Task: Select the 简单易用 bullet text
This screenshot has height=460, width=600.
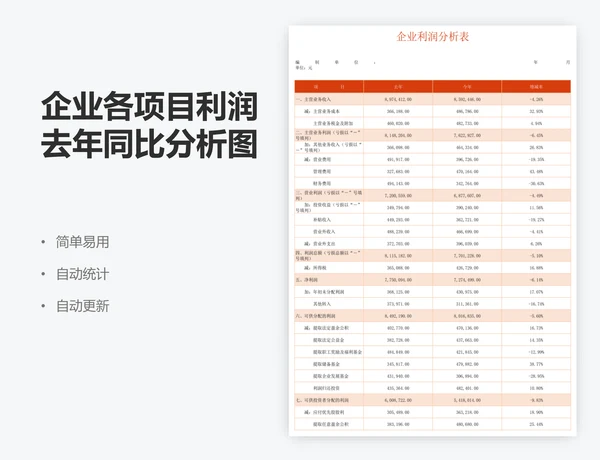Action: coord(83,242)
